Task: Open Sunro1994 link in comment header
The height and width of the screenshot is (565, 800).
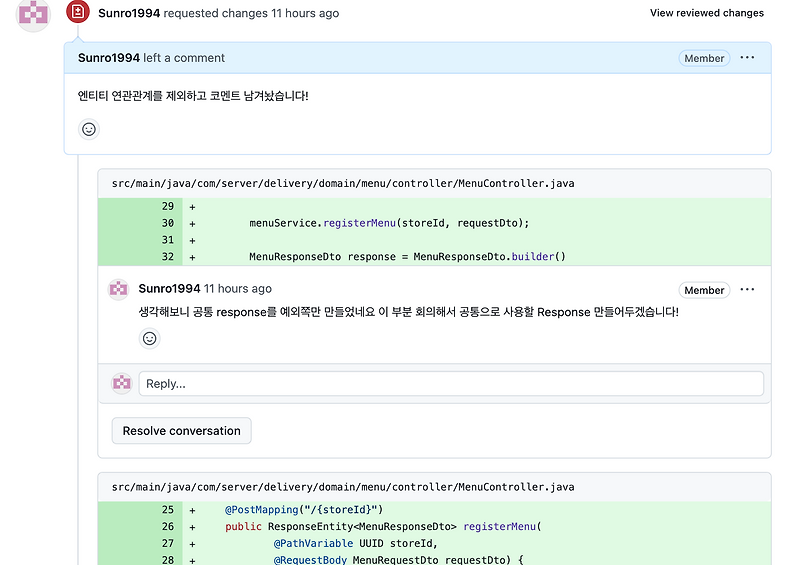Action: tap(109, 58)
